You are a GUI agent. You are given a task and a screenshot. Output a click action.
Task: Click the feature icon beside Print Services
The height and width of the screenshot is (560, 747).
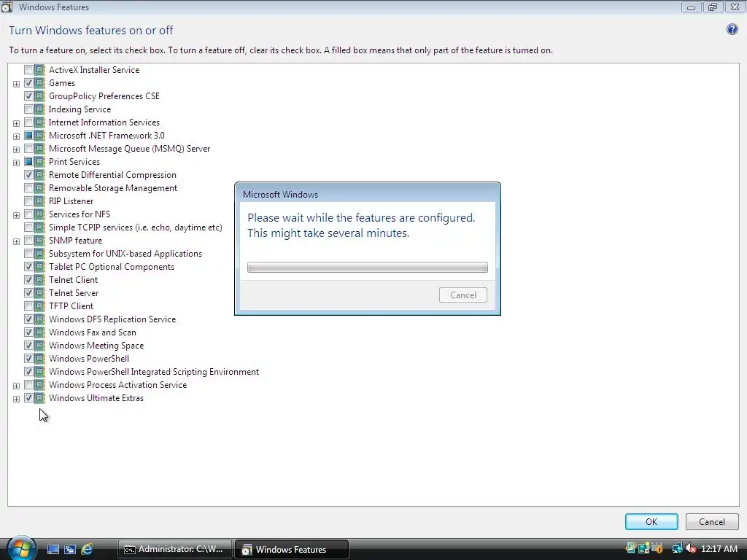click(40, 161)
